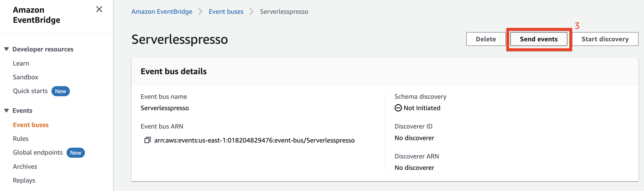Collapse the Developer resources section

pyautogui.click(x=6, y=49)
